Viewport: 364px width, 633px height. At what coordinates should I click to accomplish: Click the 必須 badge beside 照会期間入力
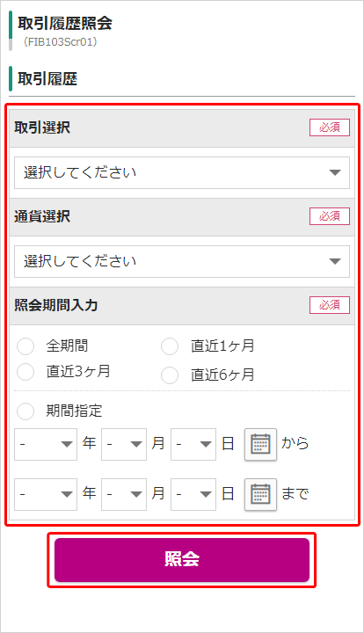tap(330, 305)
